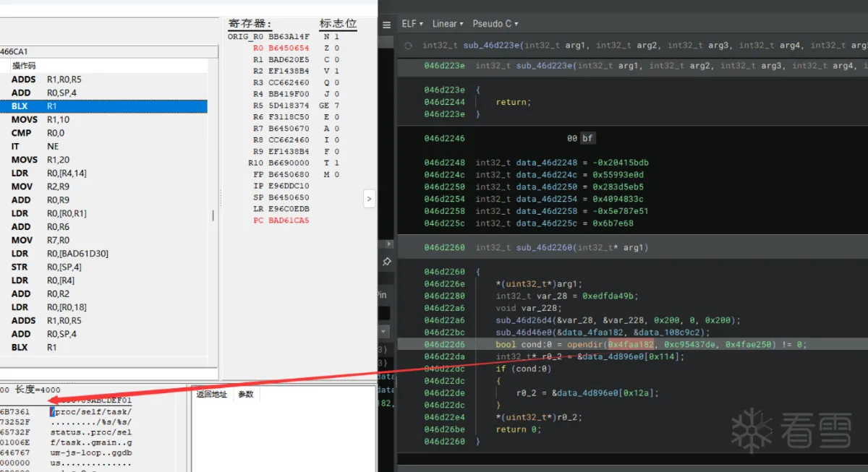868x472 pixels.
Task: Click the small right scroll arrow above the pin
Action: [x=390, y=244]
